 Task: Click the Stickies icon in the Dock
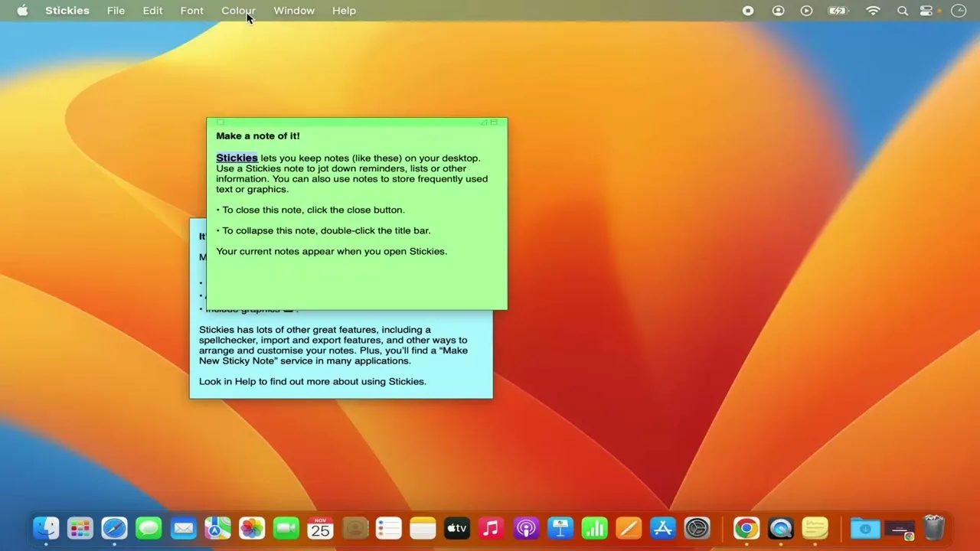[x=815, y=528]
